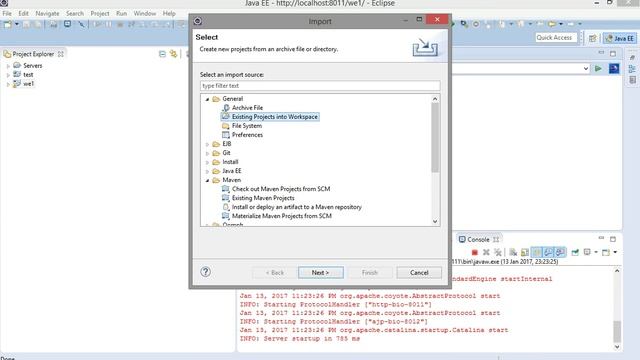Minimize the Console view
Viewport: 640px width, 360px height.
pyautogui.click(x=601, y=238)
